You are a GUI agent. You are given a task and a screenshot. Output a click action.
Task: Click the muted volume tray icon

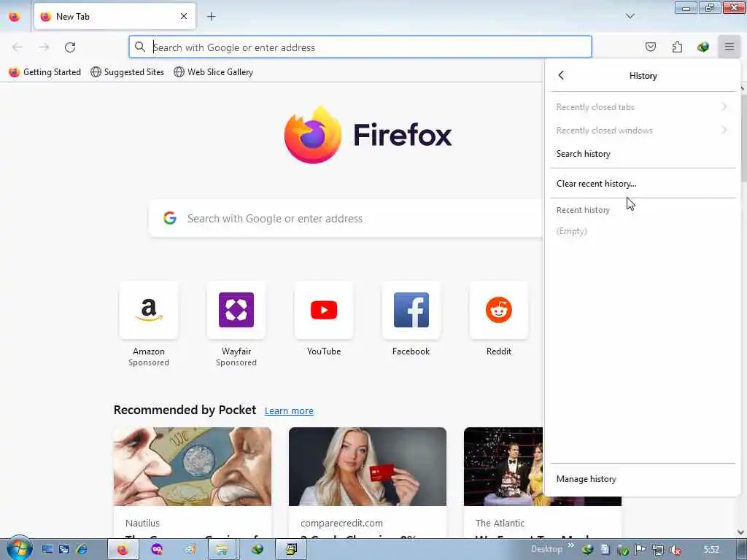point(675,550)
